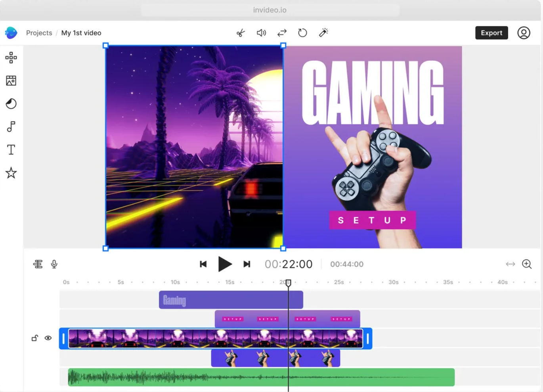Select the retro car video clip thumbnails
This screenshot has width=543, height=392.
click(216, 339)
